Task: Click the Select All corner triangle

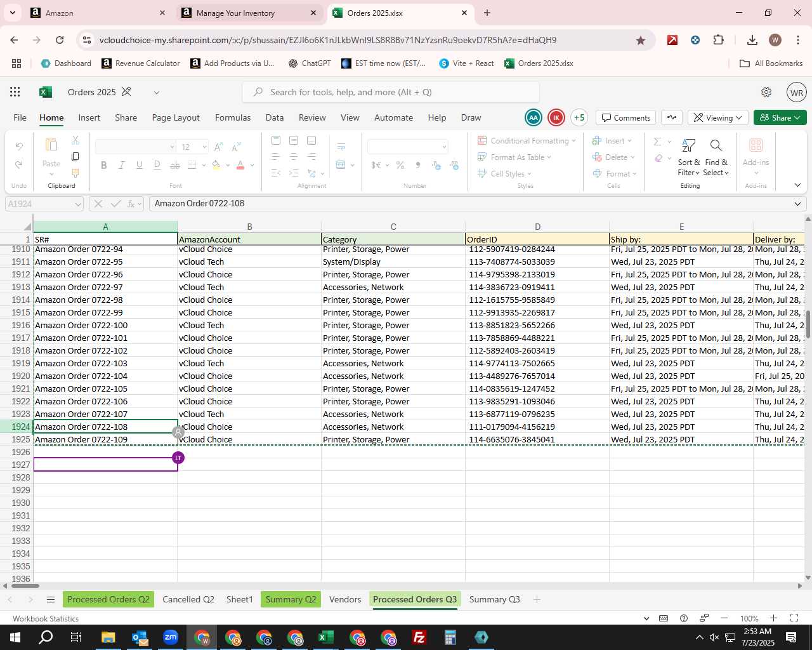Action: 27,227
